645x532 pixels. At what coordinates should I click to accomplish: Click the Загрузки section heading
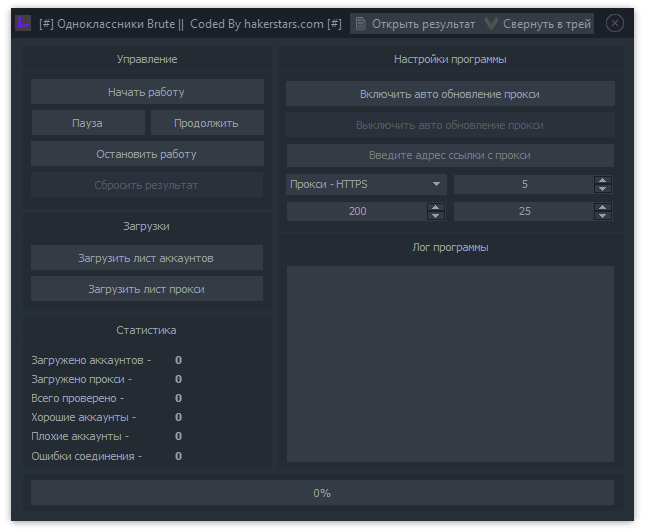(x=146, y=226)
